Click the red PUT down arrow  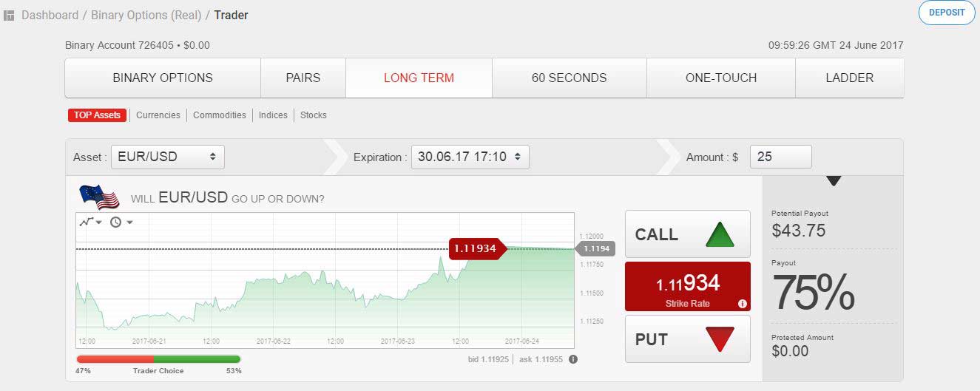point(720,339)
